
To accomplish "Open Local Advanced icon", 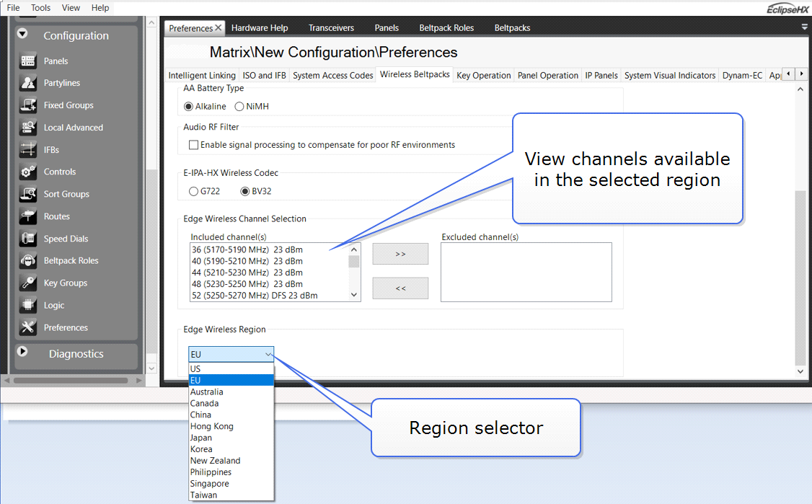I will tap(28, 128).
